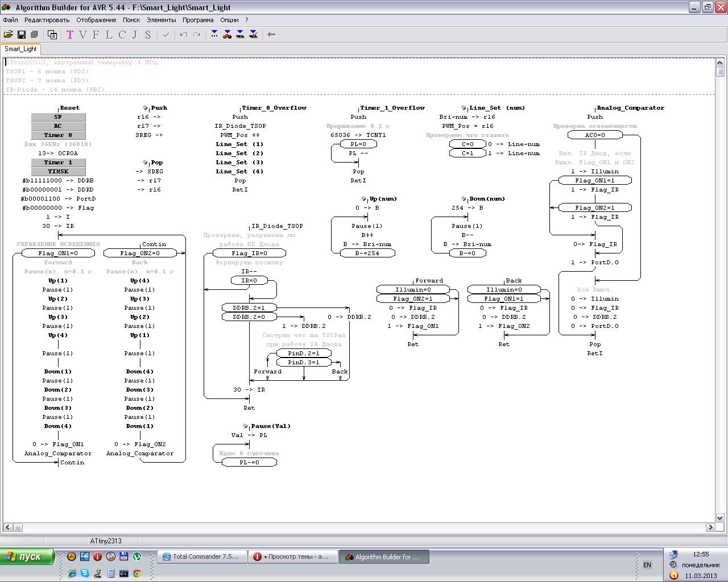
Task: Click the Undo arrow in toolbar
Action: click(x=183, y=35)
